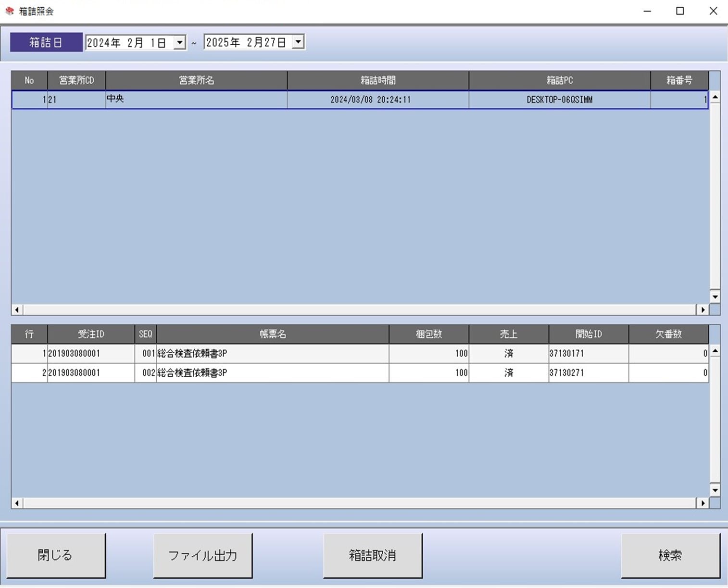
Task: Select row with 開始ID 37130271
Action: pyautogui.click(x=588, y=373)
